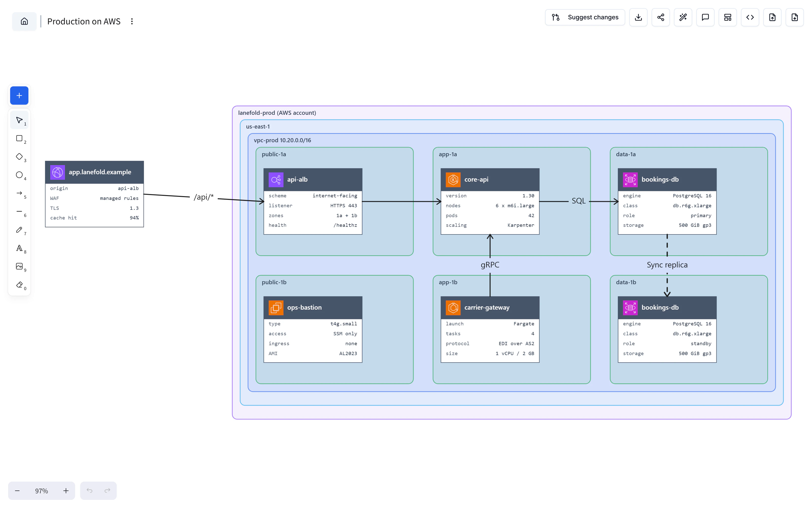Open the magic wand AI tool
Viewport: 812px width, 508px height.
(683, 17)
